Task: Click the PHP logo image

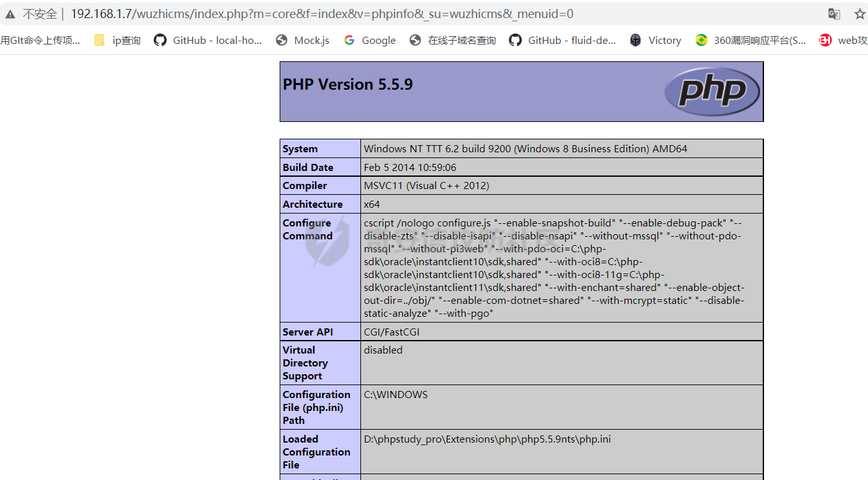Action: [712, 92]
